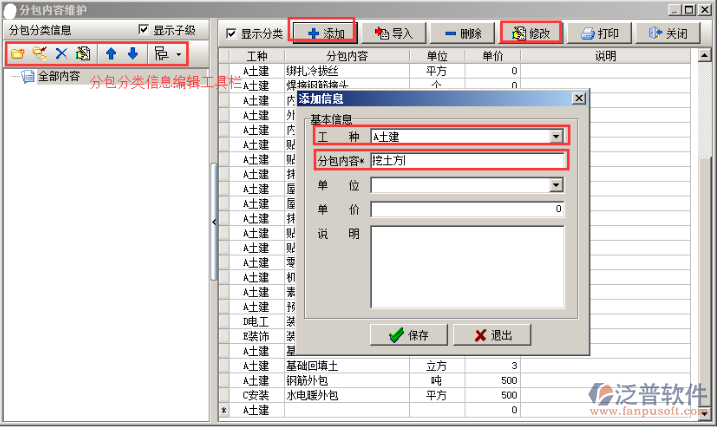Click the 单价 column header
718x427 pixels.
[493, 56]
